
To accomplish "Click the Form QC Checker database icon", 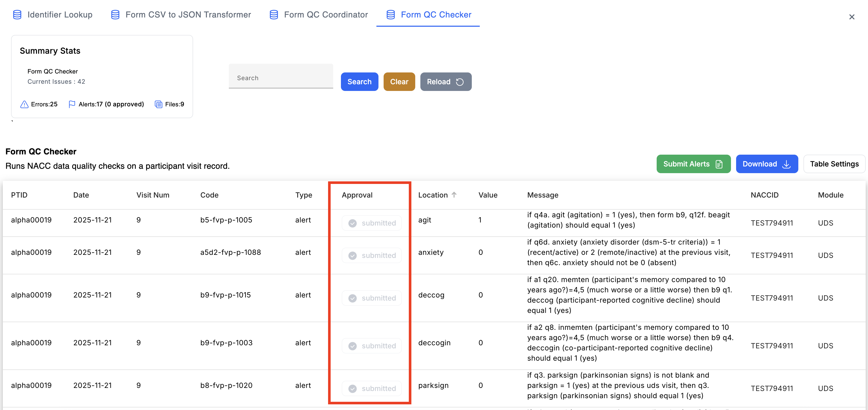I will (391, 14).
